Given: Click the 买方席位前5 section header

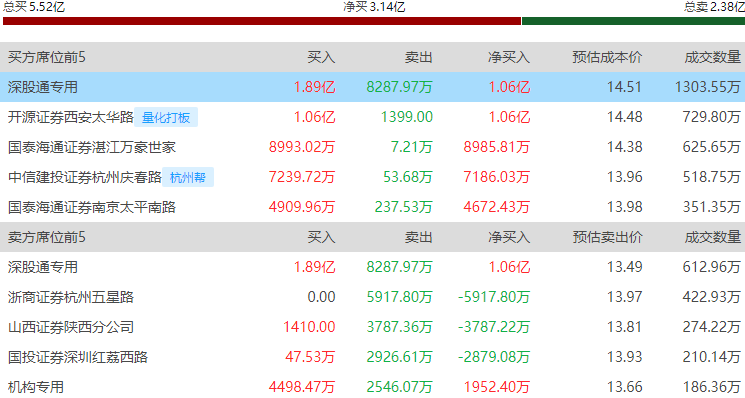Looking at the screenshot, I should [47, 57].
